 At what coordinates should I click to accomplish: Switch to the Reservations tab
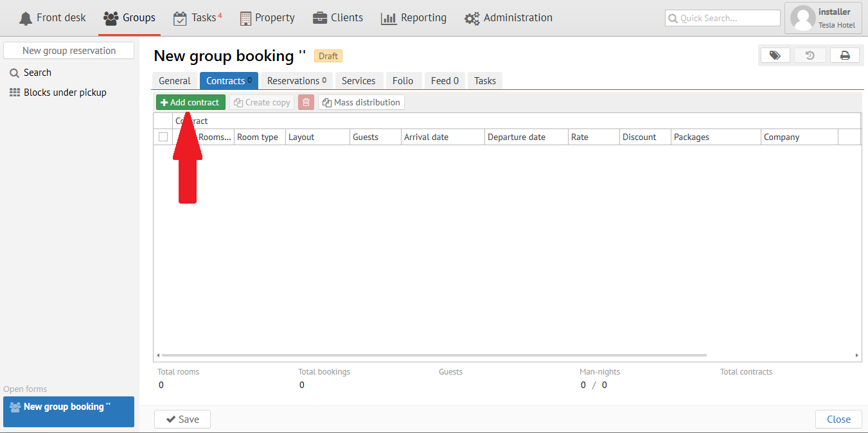pos(296,81)
